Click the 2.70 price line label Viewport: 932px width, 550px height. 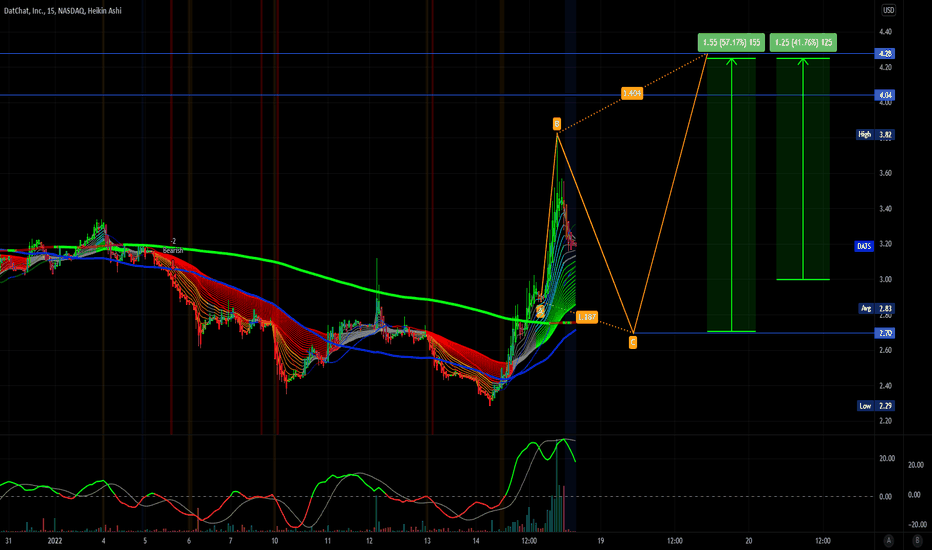coord(885,333)
